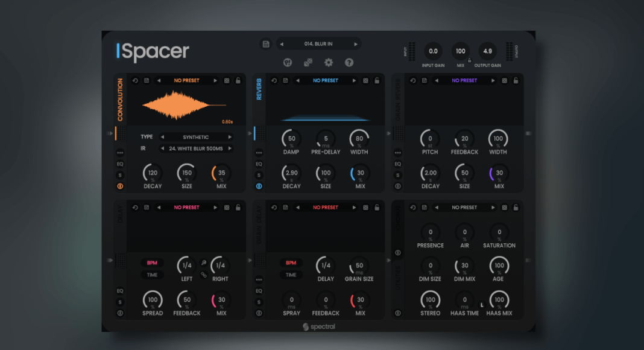Go to previous global preset before 014. BLUR IN
Image resolution: width=644 pixels, height=350 pixels.
(x=282, y=44)
